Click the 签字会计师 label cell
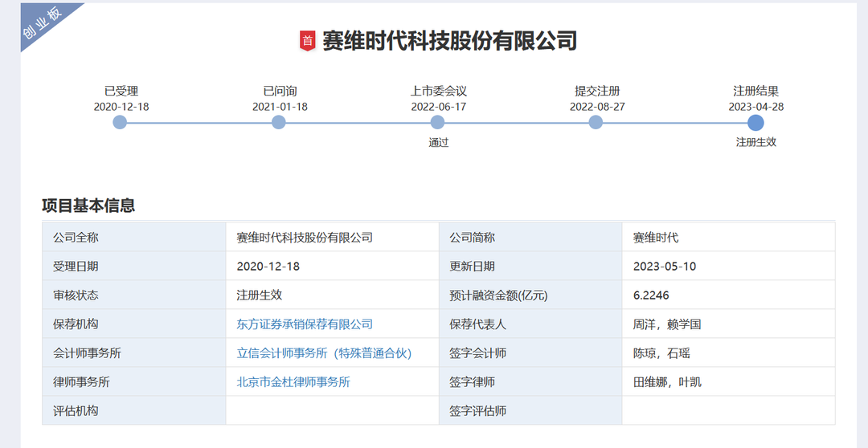 (530, 353)
